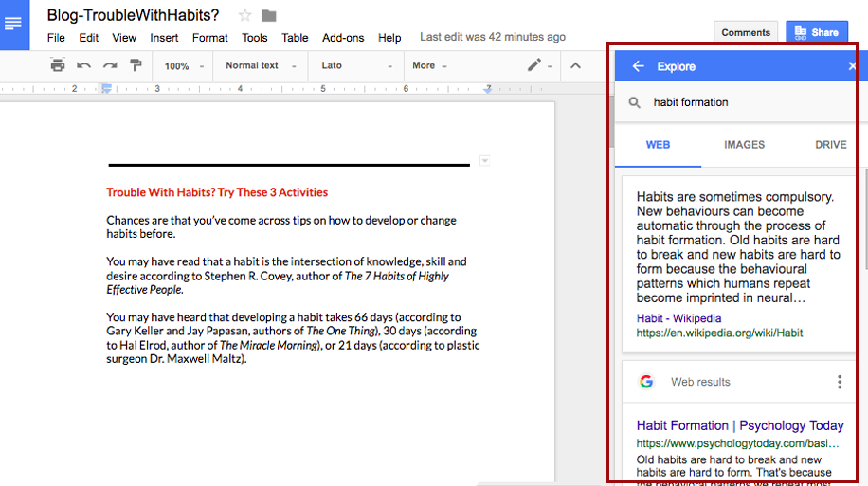Click the italic text Effective People
This screenshot has height=486, width=868.
pos(144,290)
